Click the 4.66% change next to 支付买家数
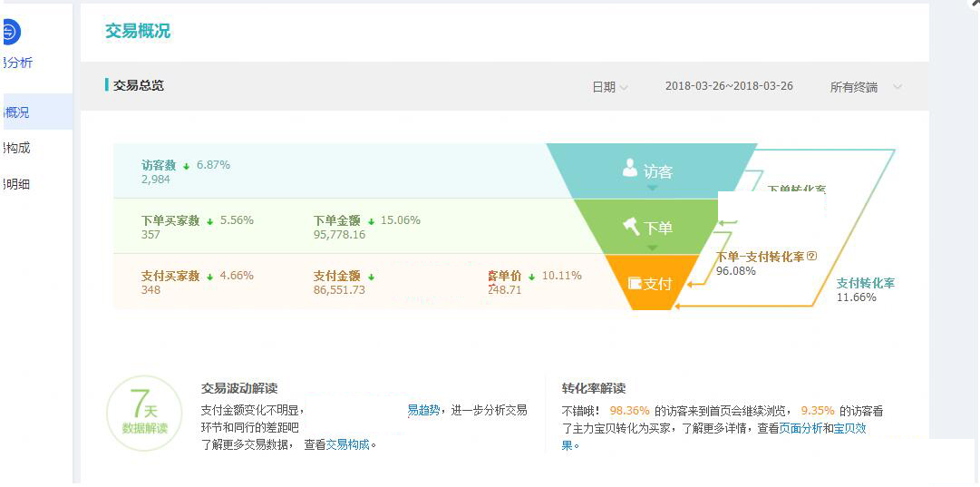This screenshot has height=487, width=980. (237, 275)
